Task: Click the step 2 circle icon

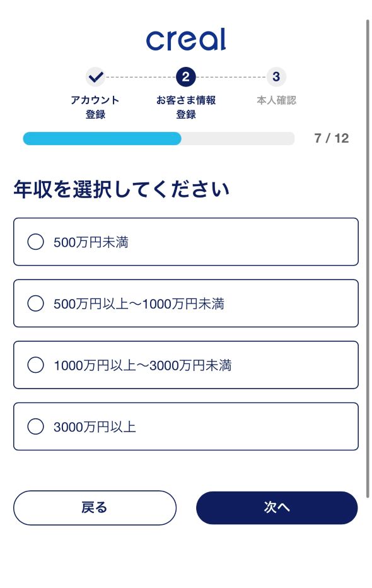Action: pyautogui.click(x=186, y=77)
